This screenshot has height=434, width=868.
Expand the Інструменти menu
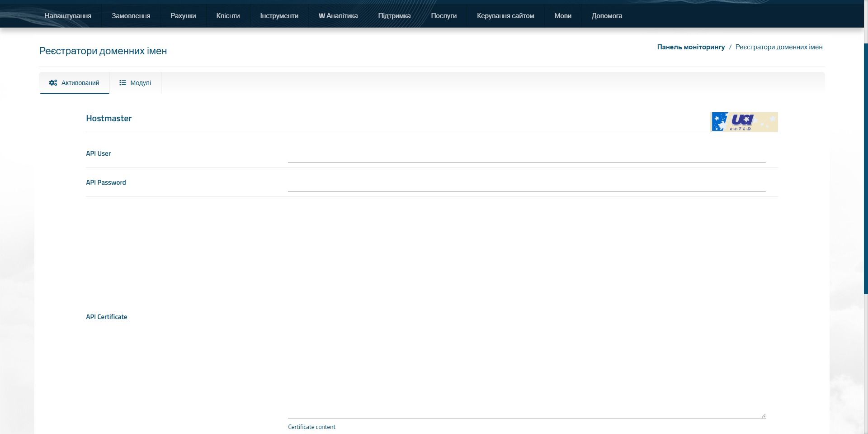click(279, 16)
